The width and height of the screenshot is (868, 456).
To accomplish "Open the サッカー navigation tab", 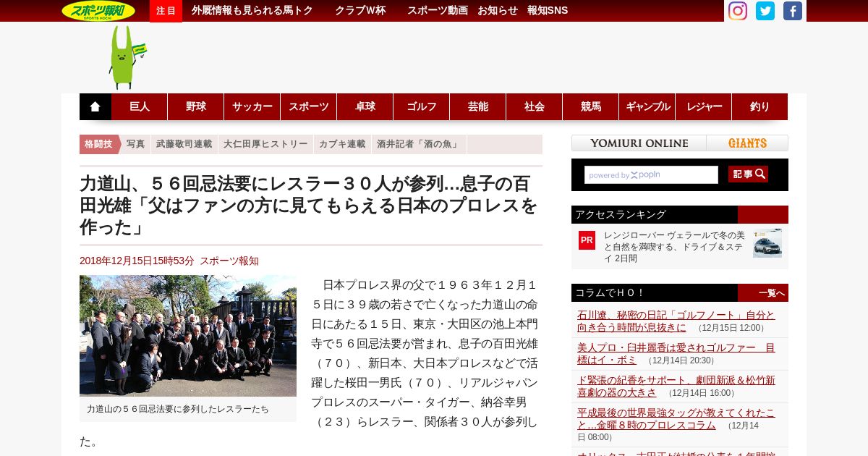I will pyautogui.click(x=252, y=106).
